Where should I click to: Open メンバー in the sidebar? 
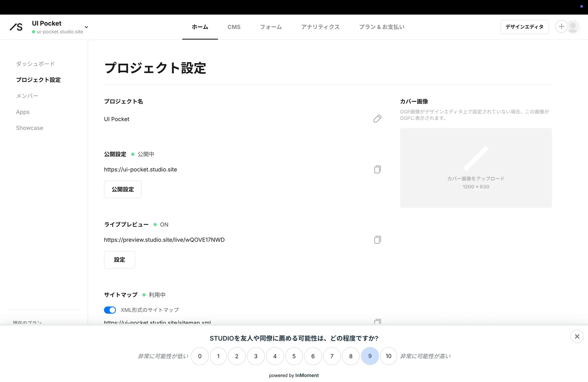(27, 96)
